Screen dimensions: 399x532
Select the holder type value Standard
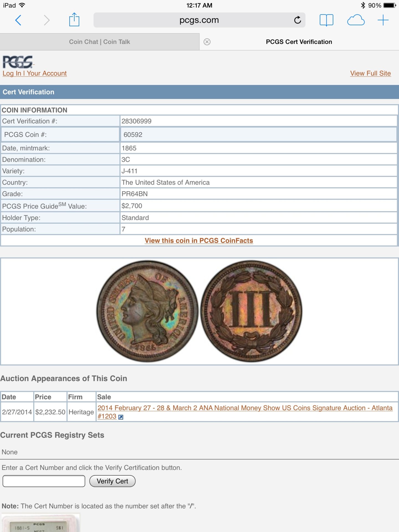coord(135,218)
